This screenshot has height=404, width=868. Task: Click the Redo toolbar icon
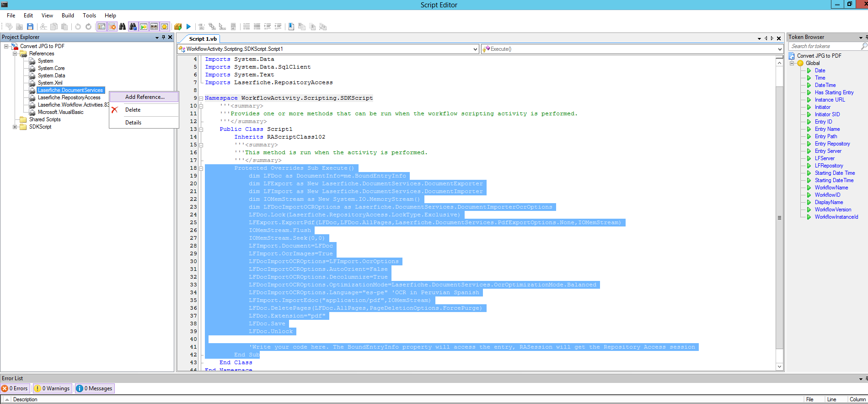point(88,27)
